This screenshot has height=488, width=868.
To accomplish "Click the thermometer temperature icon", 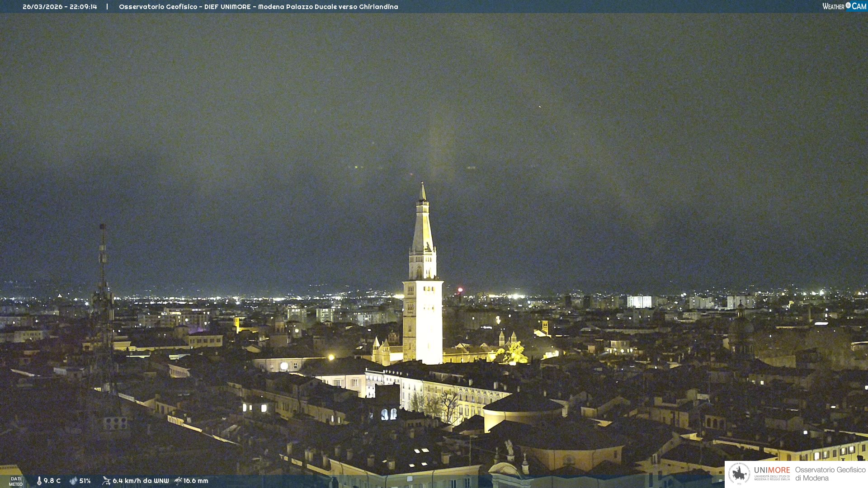I will click(x=39, y=481).
